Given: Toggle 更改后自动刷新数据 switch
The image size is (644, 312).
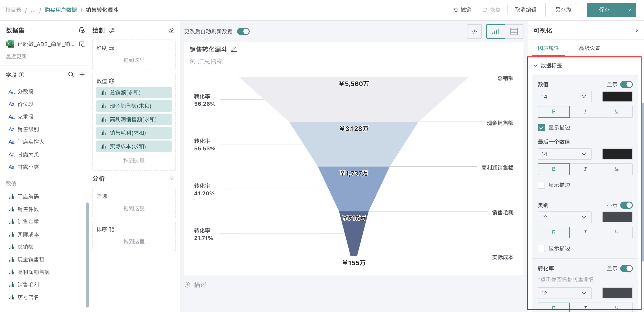Looking at the screenshot, I should pyautogui.click(x=243, y=32).
